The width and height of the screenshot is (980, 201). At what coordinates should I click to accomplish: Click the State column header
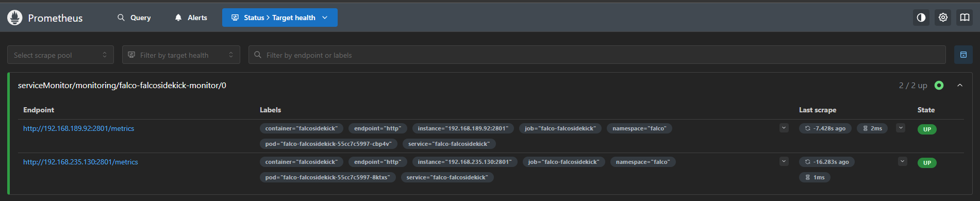[x=926, y=110]
